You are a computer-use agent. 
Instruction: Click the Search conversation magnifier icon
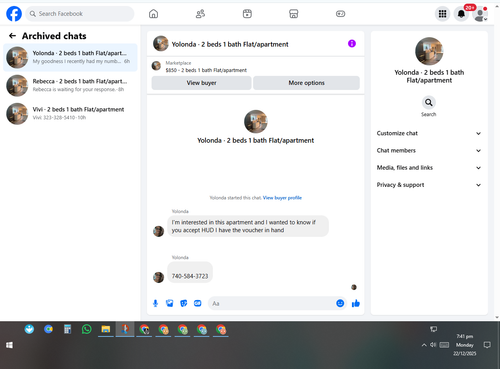tap(429, 102)
